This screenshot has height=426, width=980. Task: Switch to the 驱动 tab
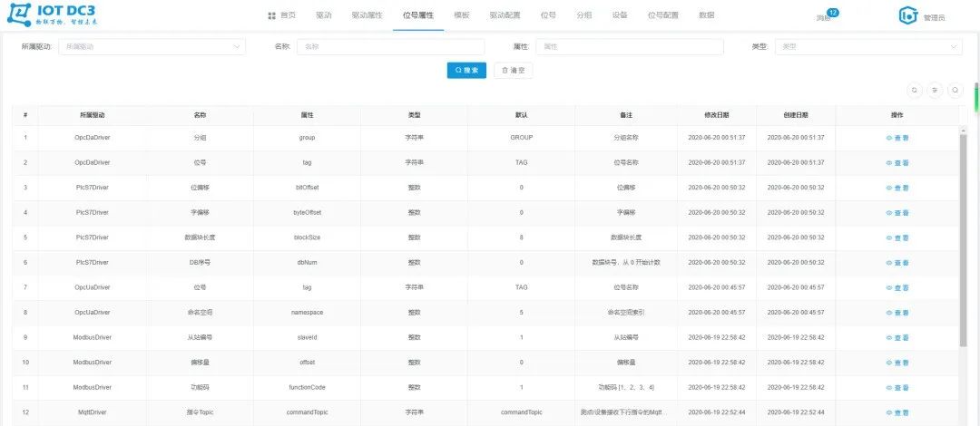tap(324, 15)
